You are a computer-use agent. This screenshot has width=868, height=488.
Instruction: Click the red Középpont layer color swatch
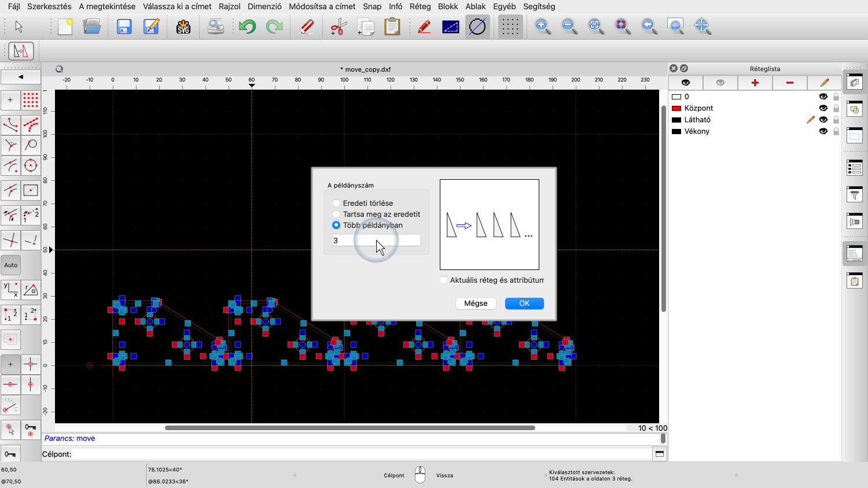click(x=676, y=108)
